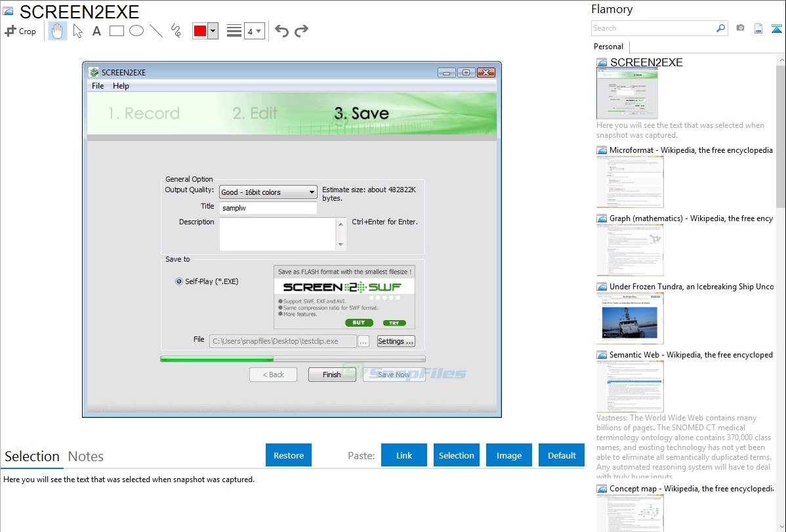Open the red color dropdown arrow
786x532 pixels.
(x=213, y=31)
